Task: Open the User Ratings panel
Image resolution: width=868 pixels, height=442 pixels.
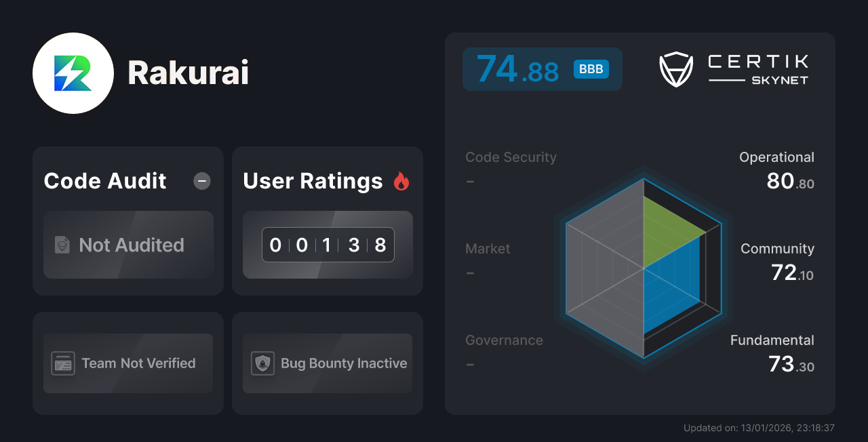Action: pyautogui.click(x=327, y=220)
